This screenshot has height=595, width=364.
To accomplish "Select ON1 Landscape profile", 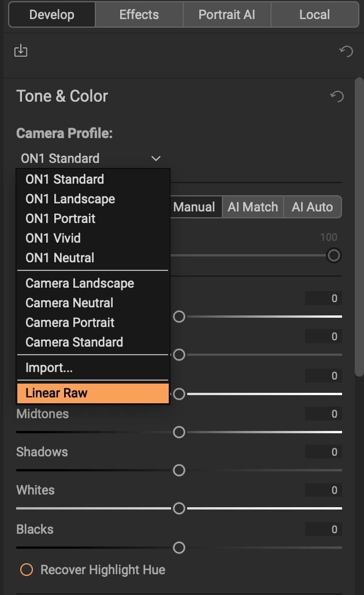I will pos(70,199).
